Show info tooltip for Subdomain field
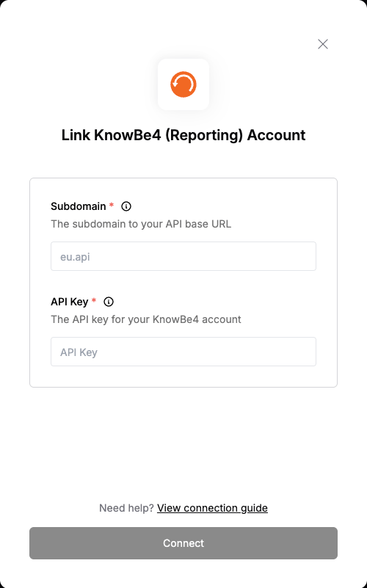367x588 pixels. point(126,206)
